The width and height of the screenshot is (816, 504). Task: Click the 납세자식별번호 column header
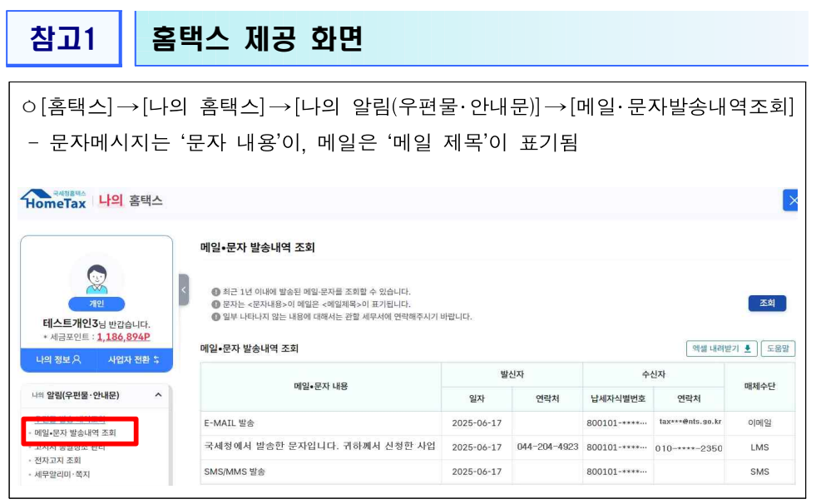[618, 399]
